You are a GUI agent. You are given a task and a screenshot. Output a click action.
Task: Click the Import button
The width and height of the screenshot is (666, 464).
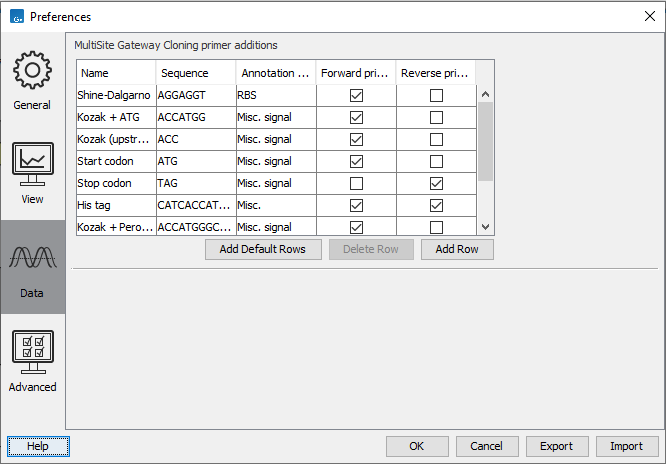tap(627, 446)
